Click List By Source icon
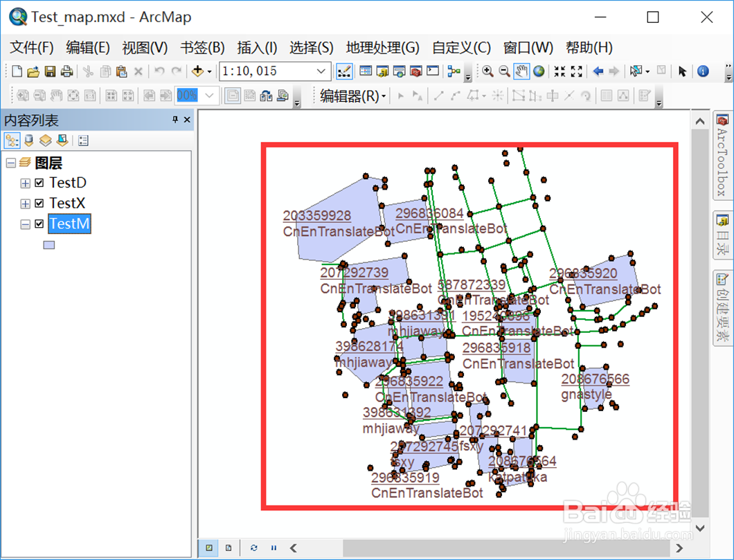The image size is (734, 560). point(29,141)
